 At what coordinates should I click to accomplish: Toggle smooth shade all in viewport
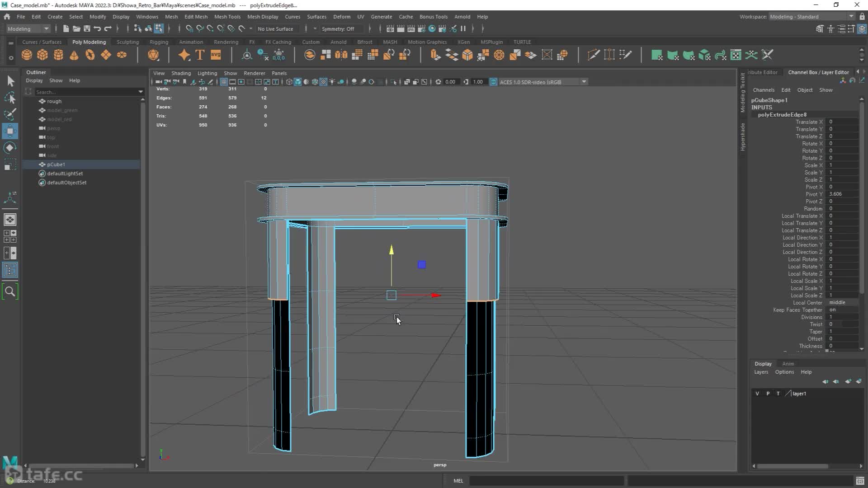(298, 82)
